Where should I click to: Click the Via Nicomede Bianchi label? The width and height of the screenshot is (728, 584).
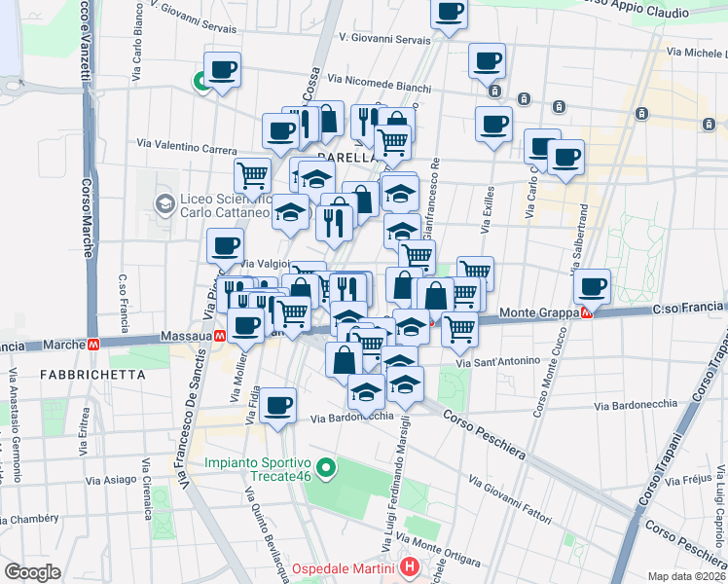[380, 83]
